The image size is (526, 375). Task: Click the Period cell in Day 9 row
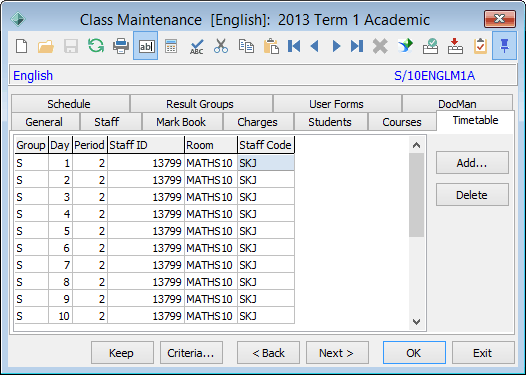coord(90,299)
